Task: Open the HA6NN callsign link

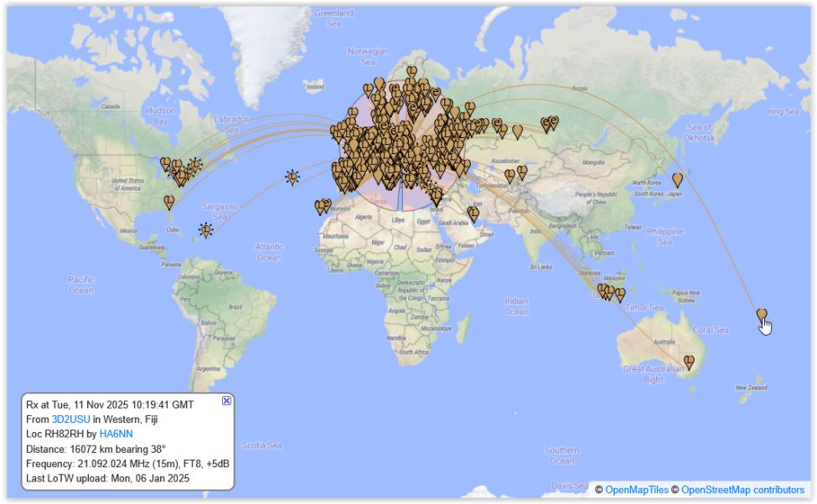Action: [116, 434]
